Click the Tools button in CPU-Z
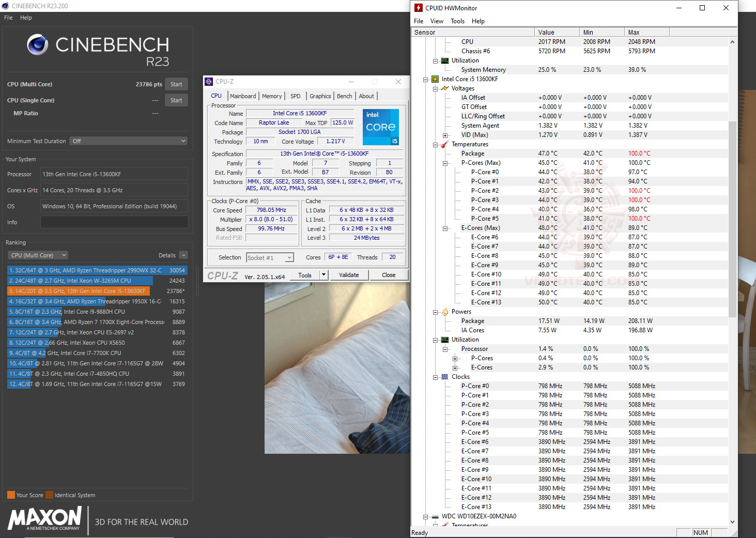Viewport: 756px width, 538px height. pos(305,275)
